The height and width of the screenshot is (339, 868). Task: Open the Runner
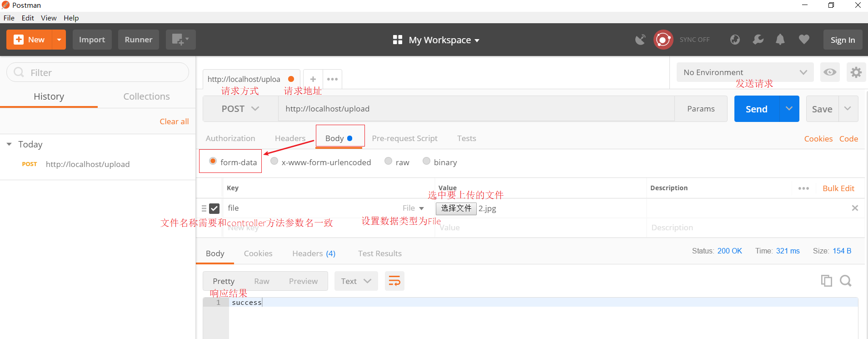point(139,40)
